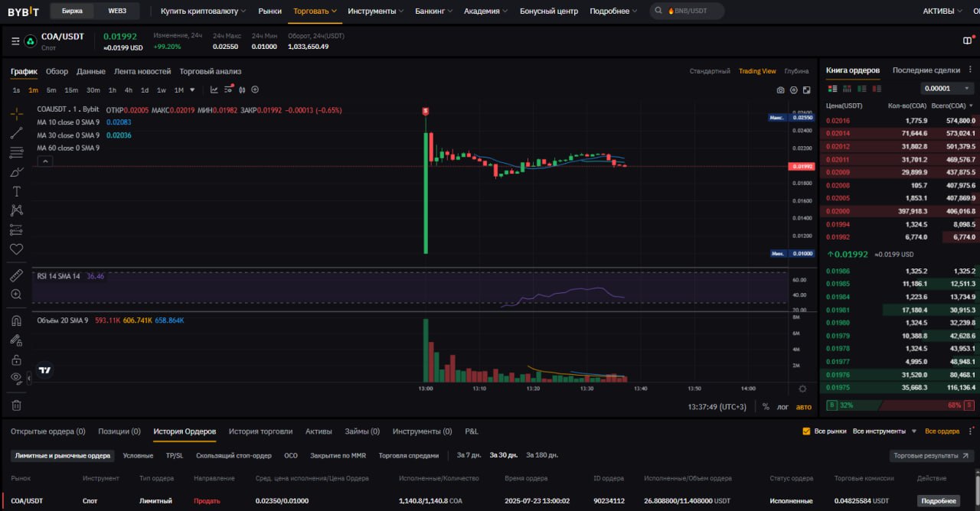
Task: Select the trend line drawing tool
Action: (x=17, y=133)
